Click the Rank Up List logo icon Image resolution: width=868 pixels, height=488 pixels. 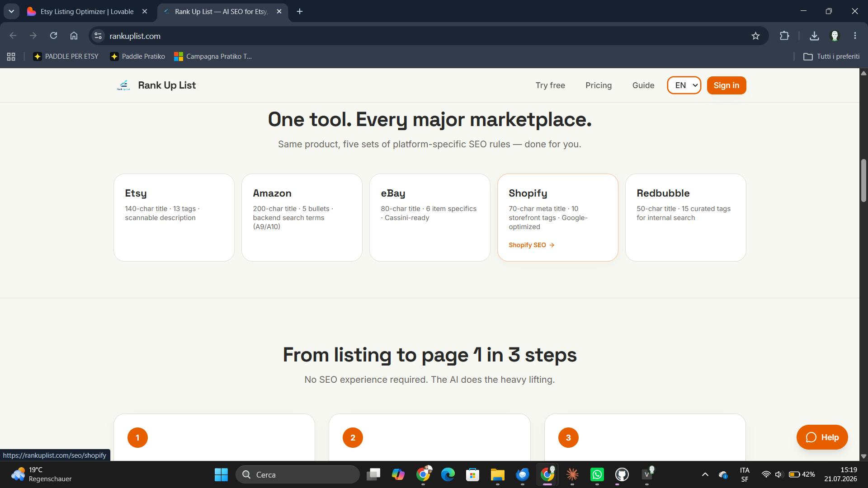123,85
